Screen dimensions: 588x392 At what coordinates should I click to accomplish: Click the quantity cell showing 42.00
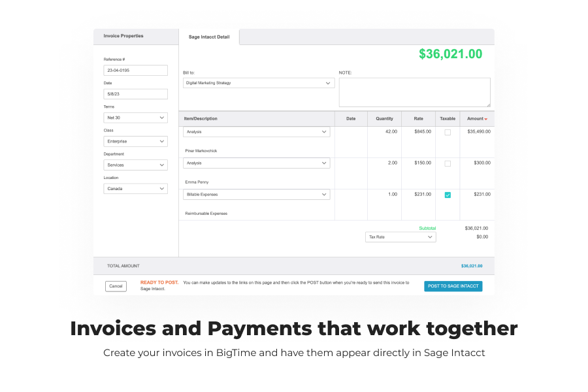[384, 132]
